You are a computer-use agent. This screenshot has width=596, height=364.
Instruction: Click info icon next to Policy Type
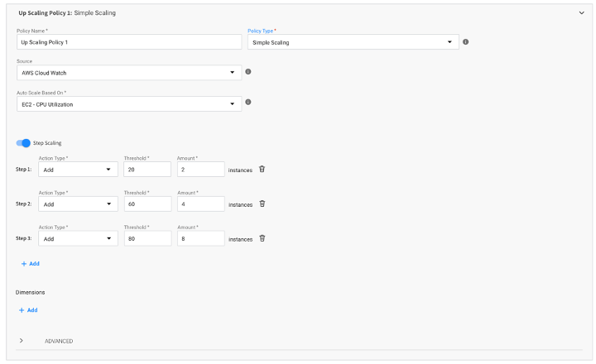pyautogui.click(x=466, y=42)
